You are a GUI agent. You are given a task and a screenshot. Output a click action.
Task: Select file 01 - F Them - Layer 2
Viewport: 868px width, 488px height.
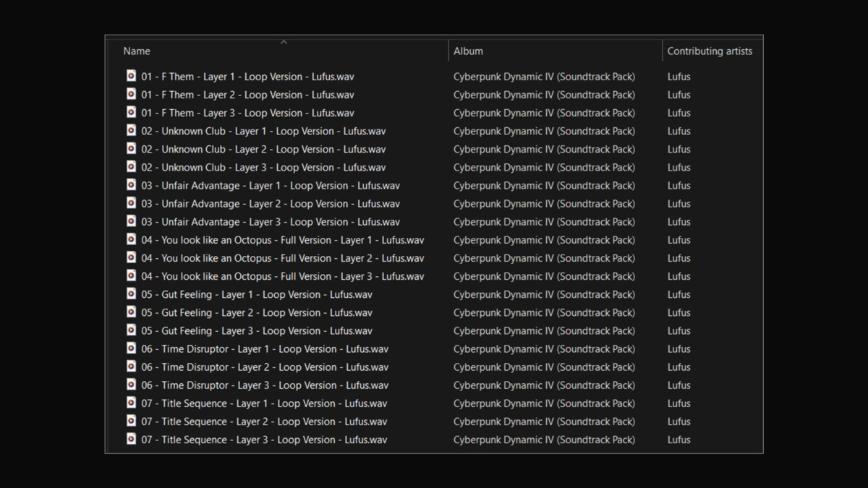click(x=247, y=95)
